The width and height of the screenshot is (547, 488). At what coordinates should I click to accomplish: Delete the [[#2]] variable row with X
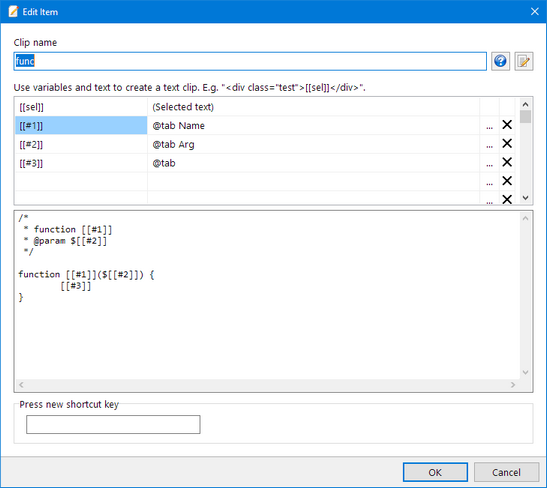tap(507, 144)
